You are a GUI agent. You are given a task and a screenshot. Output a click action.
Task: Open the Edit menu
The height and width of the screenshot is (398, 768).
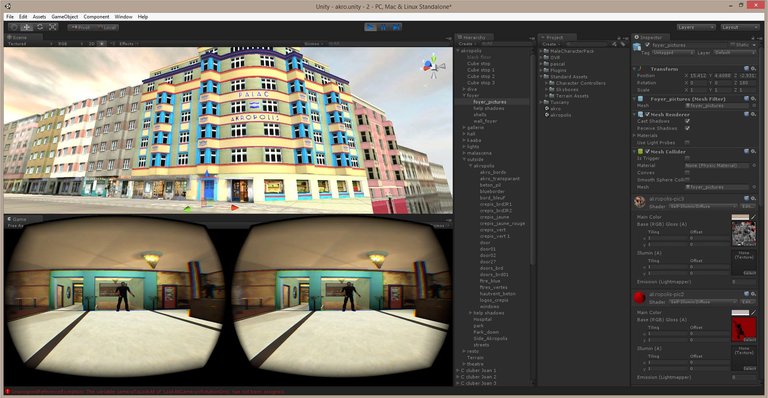tap(23, 17)
